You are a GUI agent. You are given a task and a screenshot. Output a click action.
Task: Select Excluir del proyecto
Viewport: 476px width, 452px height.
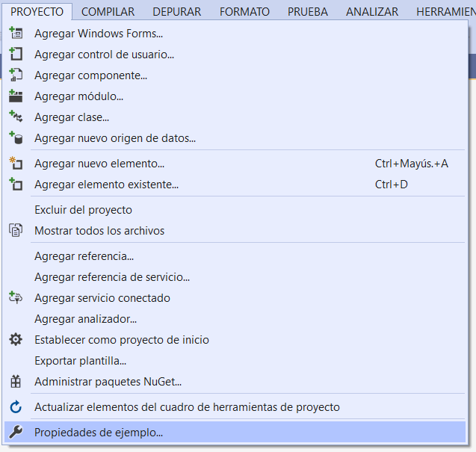(x=83, y=210)
